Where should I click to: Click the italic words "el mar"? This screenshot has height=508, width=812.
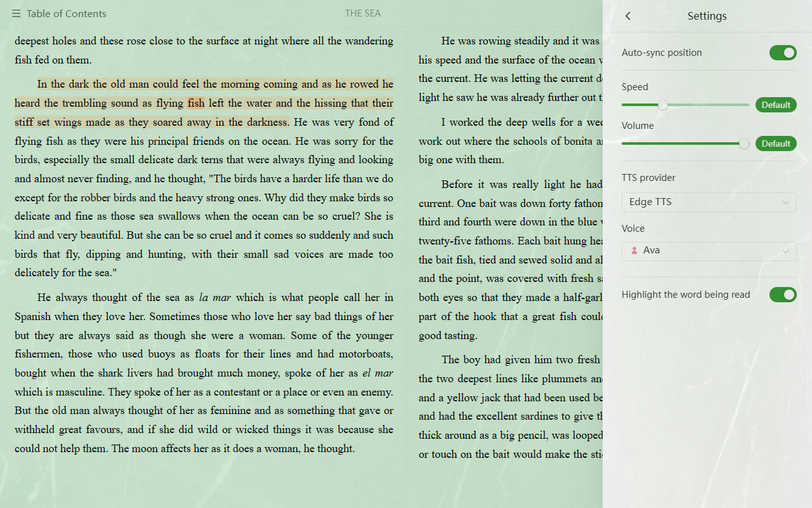click(x=378, y=373)
